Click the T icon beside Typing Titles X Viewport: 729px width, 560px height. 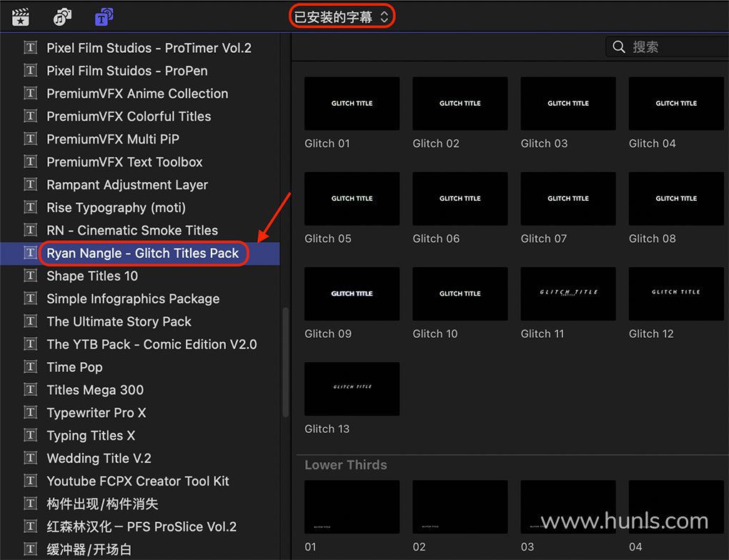pos(30,435)
